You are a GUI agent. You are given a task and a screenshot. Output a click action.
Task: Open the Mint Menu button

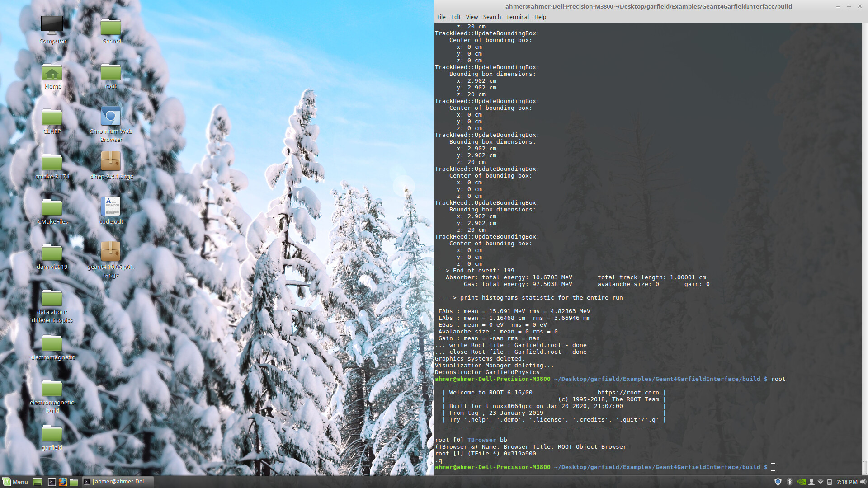point(15,482)
